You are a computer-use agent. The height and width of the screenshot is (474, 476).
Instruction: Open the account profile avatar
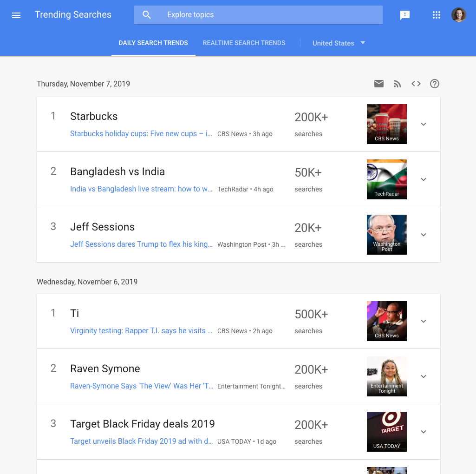pyautogui.click(x=458, y=15)
